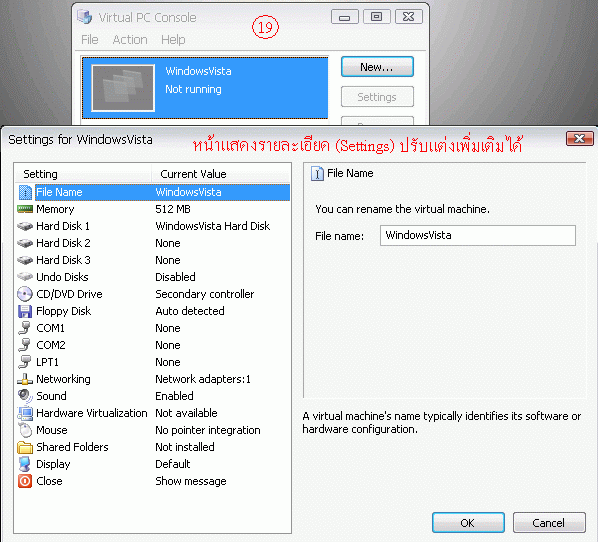This screenshot has width=598, height=542.
Task: Click the red Close power icon
Action: point(25,481)
